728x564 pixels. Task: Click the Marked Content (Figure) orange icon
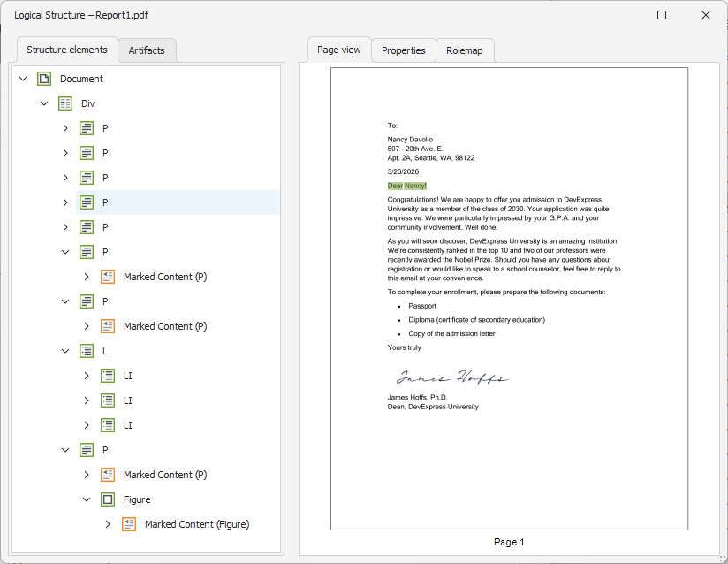129,524
